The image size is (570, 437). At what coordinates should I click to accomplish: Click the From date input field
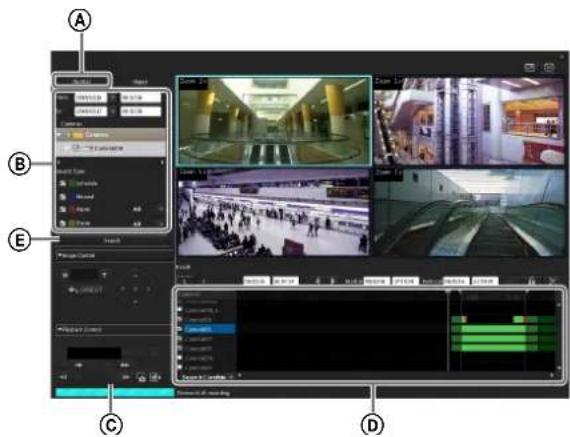(91, 98)
